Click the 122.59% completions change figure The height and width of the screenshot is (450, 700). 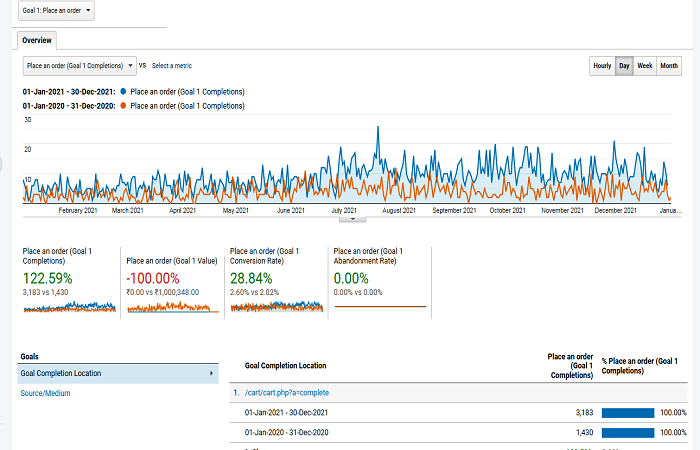coord(47,279)
